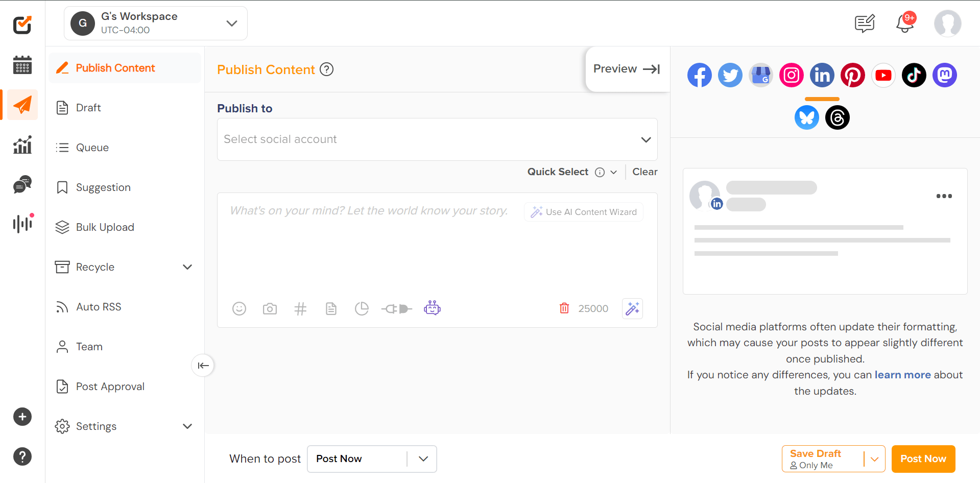Open the user profile avatar
The height and width of the screenshot is (483, 980).
(x=947, y=23)
